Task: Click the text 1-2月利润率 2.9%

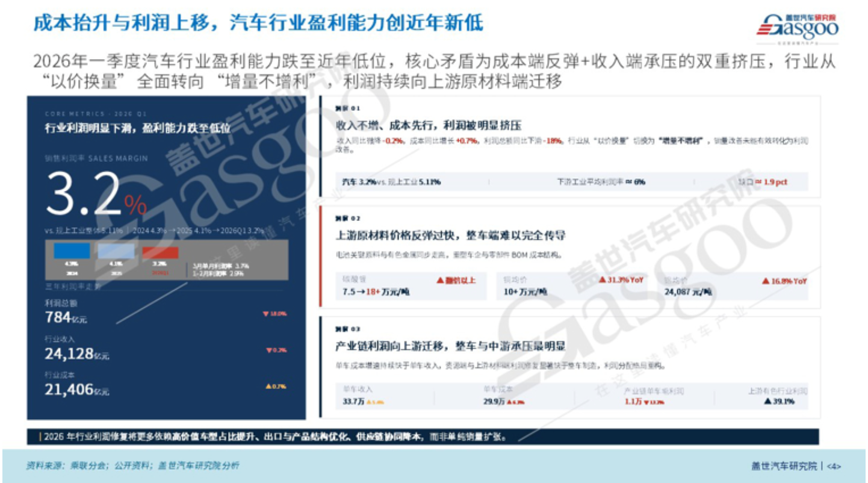Action: click(x=218, y=273)
